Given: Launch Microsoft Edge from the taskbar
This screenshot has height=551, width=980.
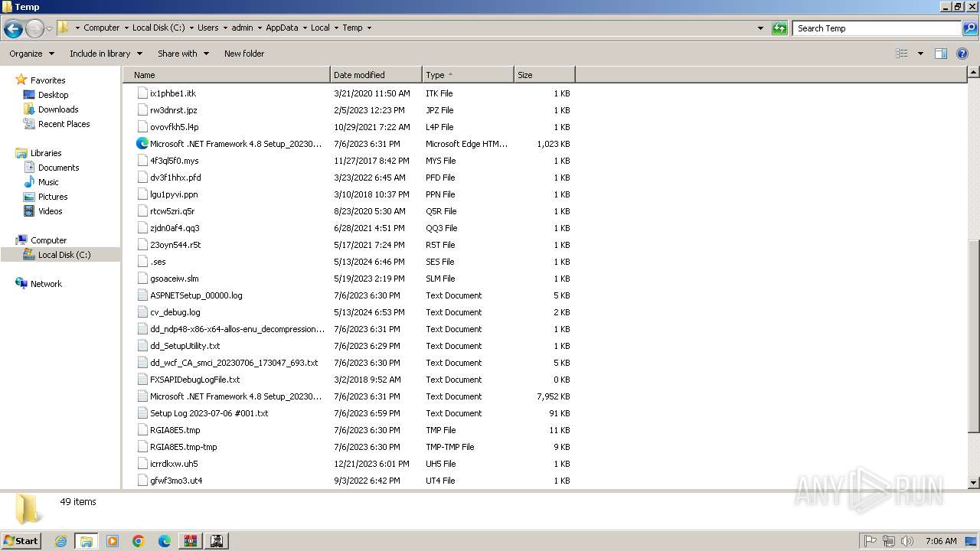Looking at the screenshot, I should click(x=165, y=541).
